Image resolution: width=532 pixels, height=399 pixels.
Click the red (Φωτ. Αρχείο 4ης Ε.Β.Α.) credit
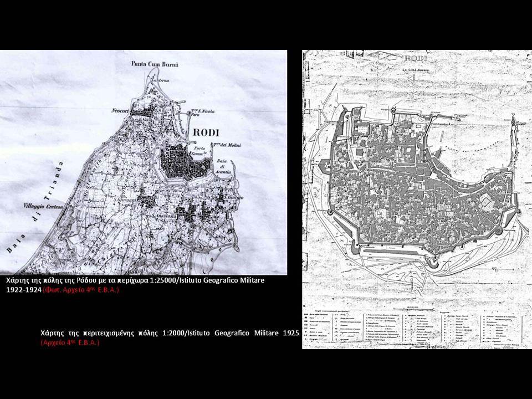click(81, 290)
